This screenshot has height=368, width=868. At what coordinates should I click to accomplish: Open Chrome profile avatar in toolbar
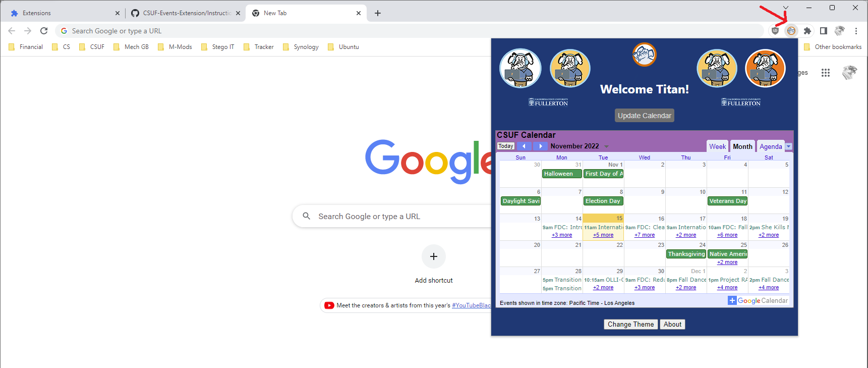pos(840,31)
